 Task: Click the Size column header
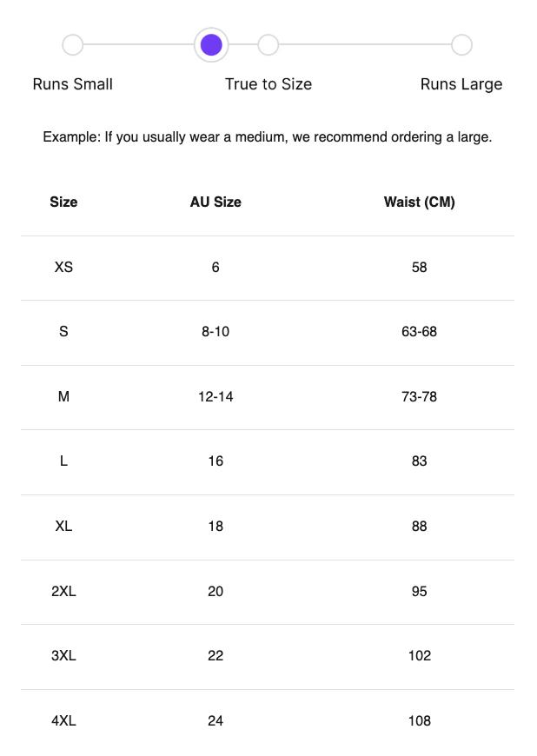[63, 202]
